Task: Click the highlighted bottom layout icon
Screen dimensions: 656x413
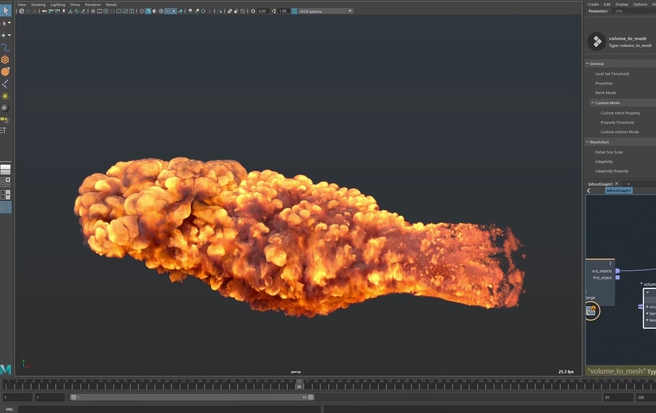Action: point(5,207)
